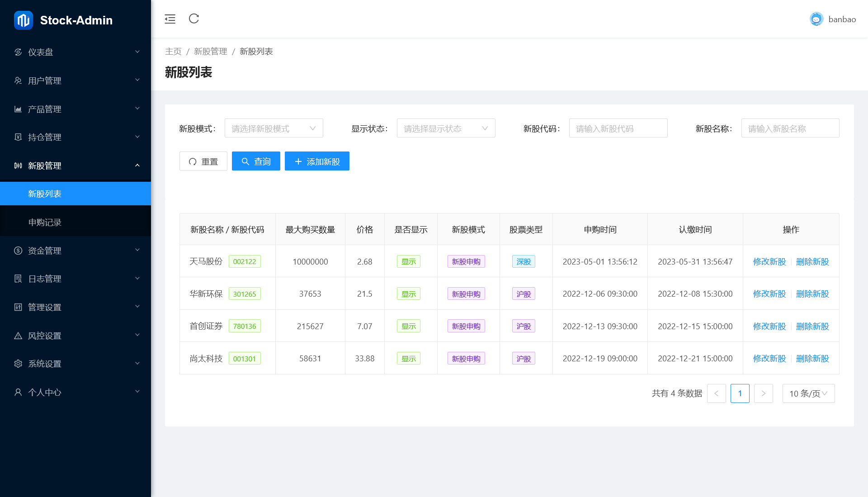868x497 pixels.
Task: Open the 风控设置 section
Action: tap(44, 335)
